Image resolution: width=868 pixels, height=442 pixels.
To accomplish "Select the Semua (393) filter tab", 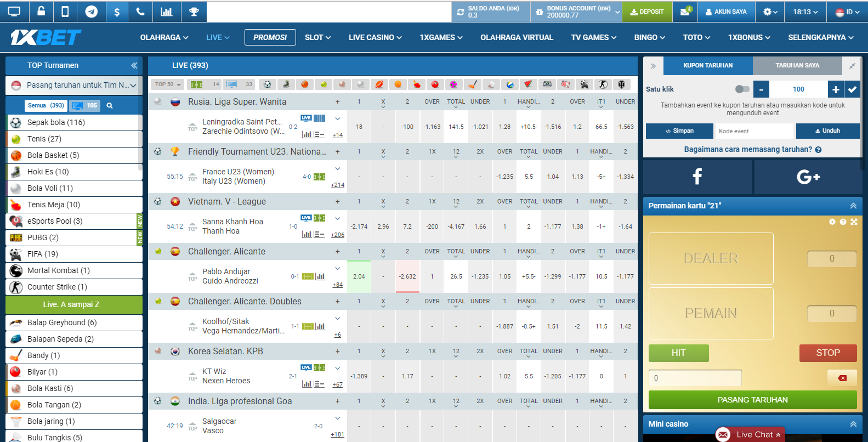I will (46, 105).
